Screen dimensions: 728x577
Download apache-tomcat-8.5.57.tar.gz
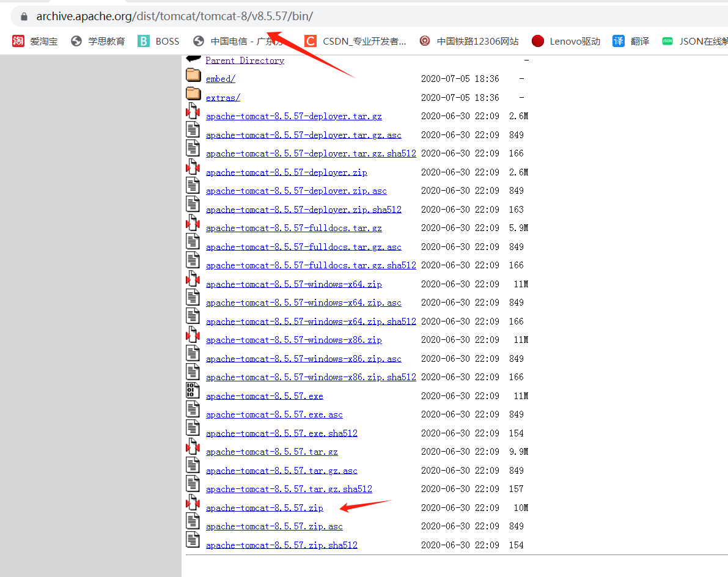tap(271, 452)
